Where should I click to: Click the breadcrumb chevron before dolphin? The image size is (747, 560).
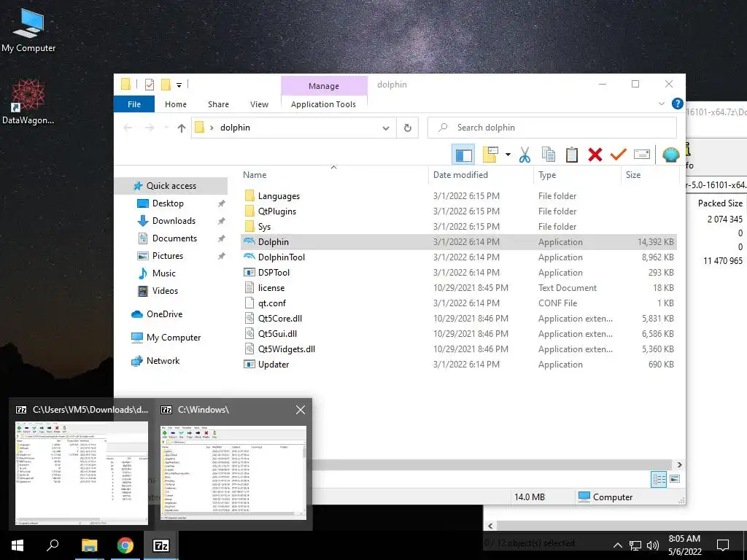click(212, 128)
